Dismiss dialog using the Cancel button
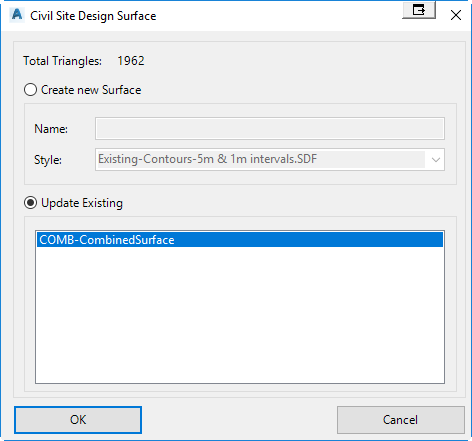Viewport: 472px width, 441px height. click(400, 420)
